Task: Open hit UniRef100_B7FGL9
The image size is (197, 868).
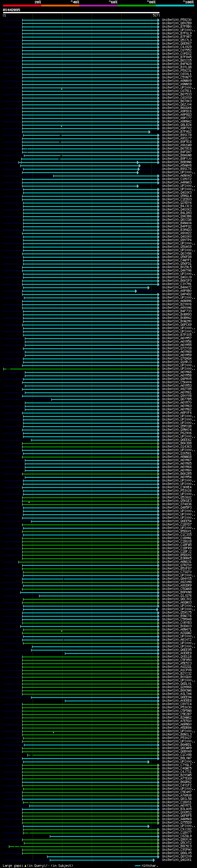Action: [176, 33]
